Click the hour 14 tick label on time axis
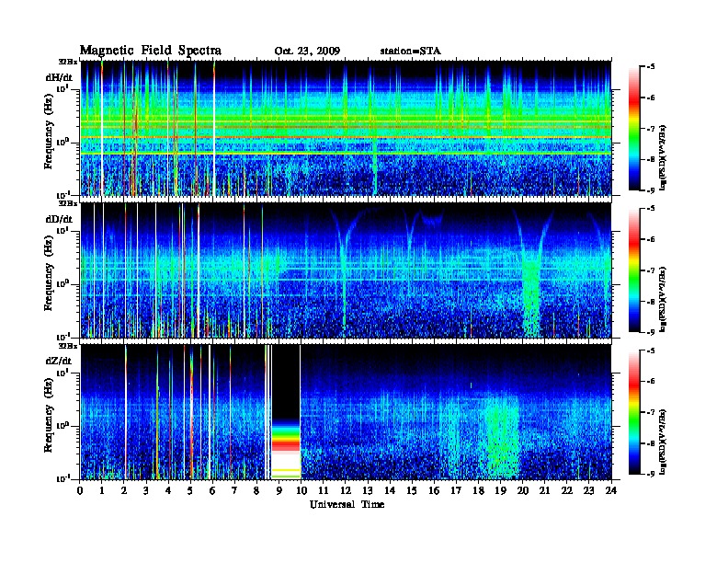This screenshot has height=563, width=728. (x=390, y=490)
